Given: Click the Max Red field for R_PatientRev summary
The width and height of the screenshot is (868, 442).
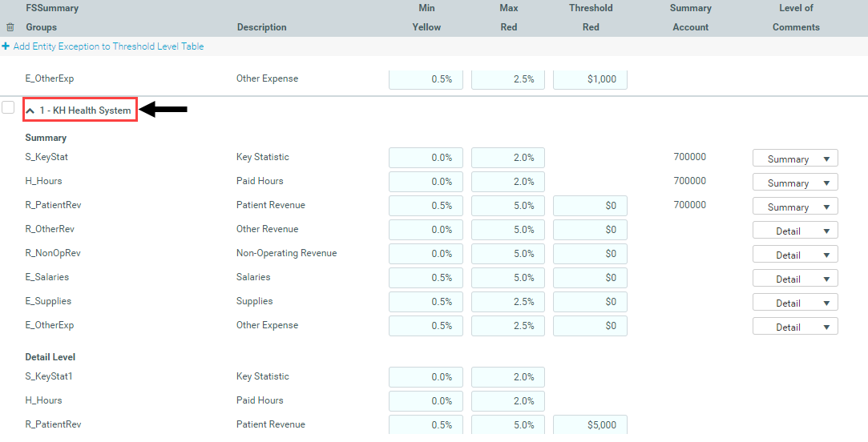Looking at the screenshot, I should (x=508, y=206).
